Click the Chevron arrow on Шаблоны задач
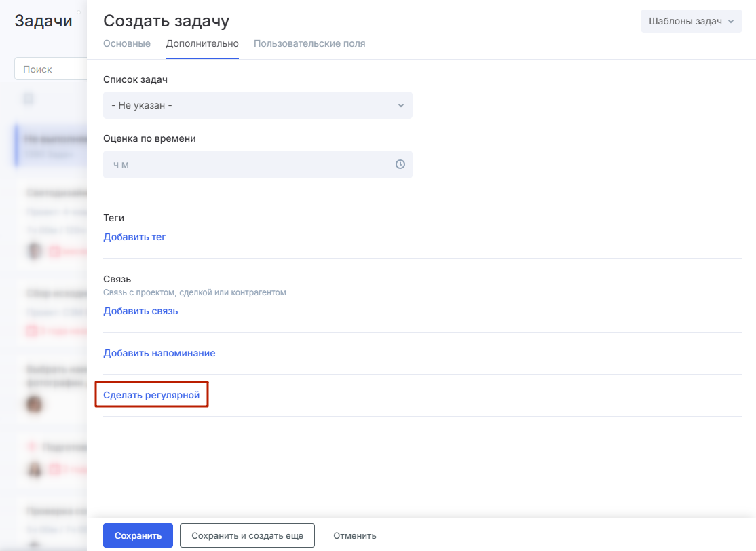756x551 pixels. pos(731,21)
